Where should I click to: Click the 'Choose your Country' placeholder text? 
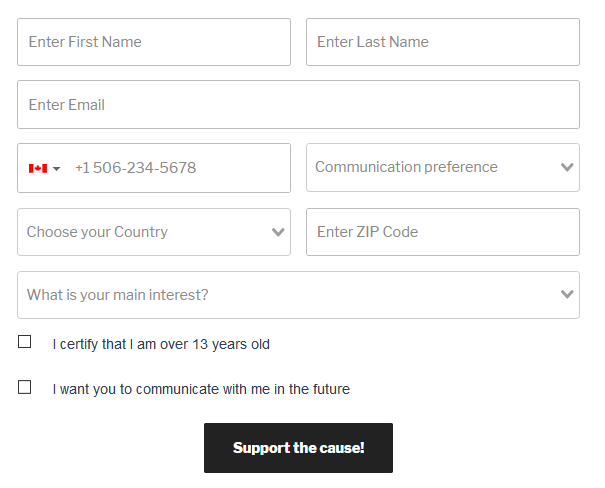point(97,232)
